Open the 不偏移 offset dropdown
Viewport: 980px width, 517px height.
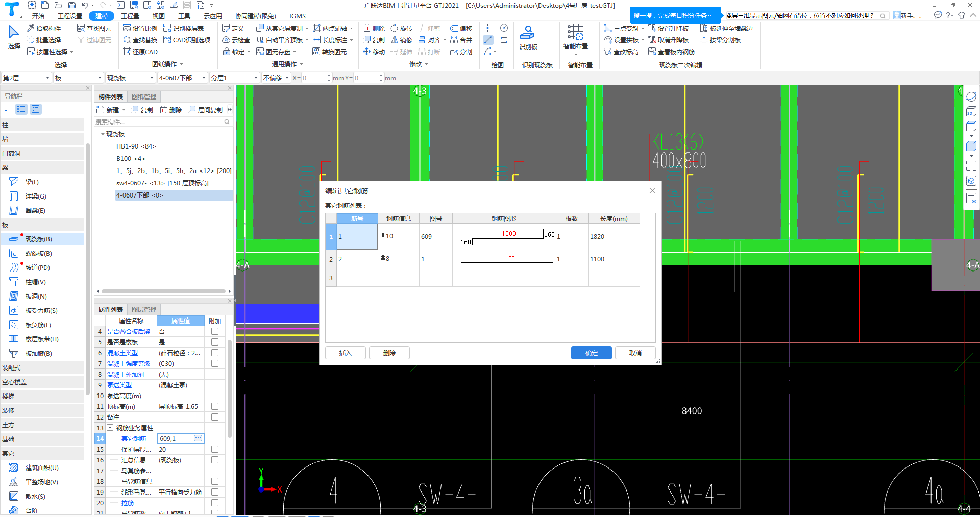coord(276,78)
